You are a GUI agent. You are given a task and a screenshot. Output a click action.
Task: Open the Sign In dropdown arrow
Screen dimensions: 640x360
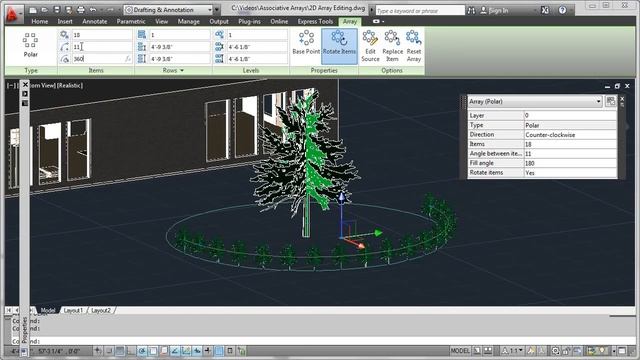pyautogui.click(x=535, y=11)
